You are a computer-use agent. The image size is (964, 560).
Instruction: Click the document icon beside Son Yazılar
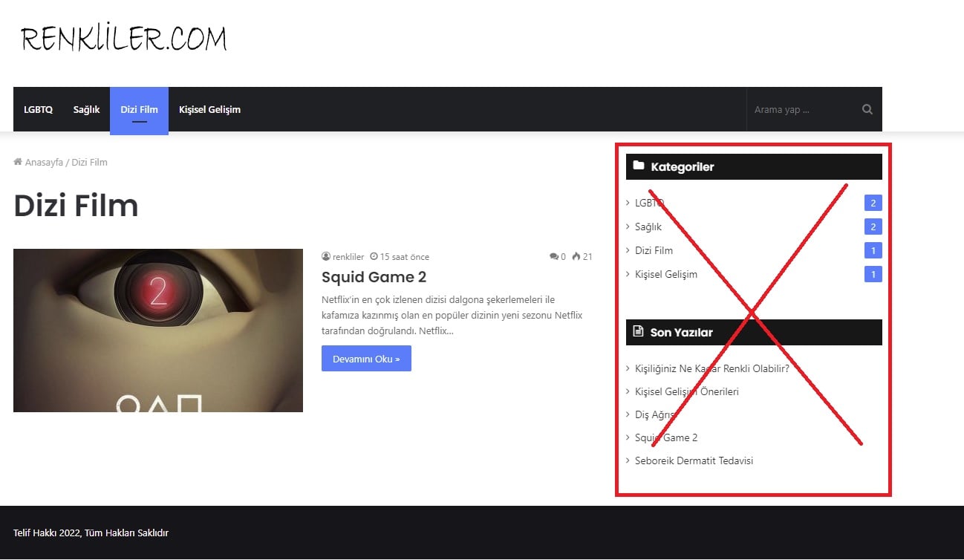pyautogui.click(x=638, y=331)
